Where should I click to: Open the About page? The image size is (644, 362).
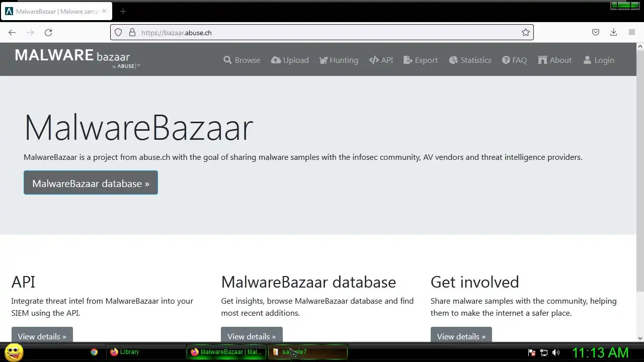pos(554,60)
